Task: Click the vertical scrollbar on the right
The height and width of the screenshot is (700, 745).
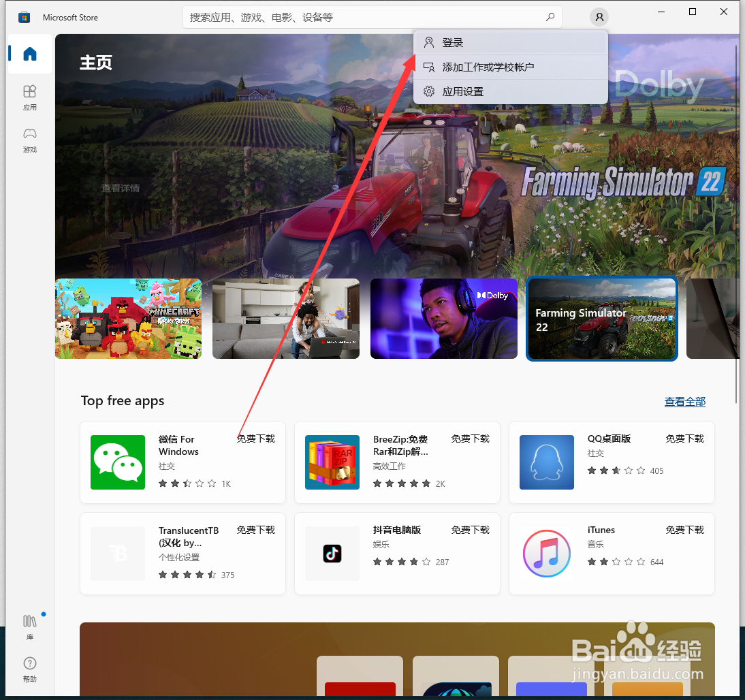Action: pos(737,223)
